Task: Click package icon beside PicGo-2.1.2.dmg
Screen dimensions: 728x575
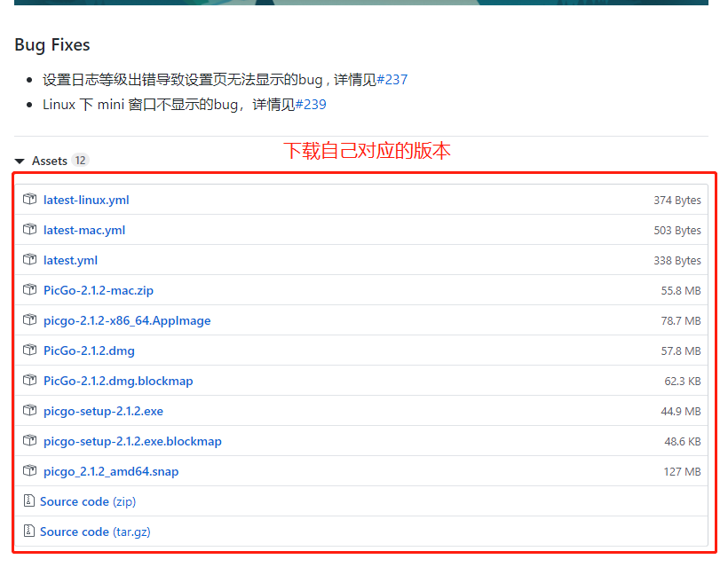Action: coord(29,350)
